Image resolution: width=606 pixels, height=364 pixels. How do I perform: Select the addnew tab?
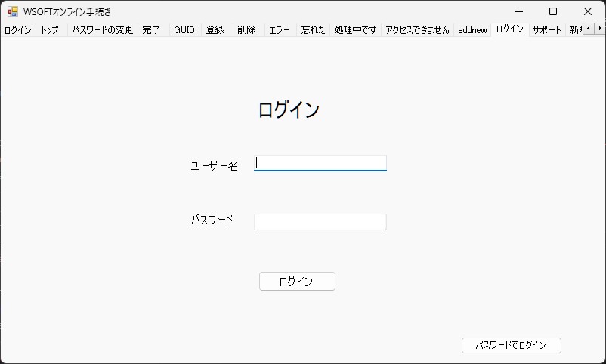(x=472, y=30)
